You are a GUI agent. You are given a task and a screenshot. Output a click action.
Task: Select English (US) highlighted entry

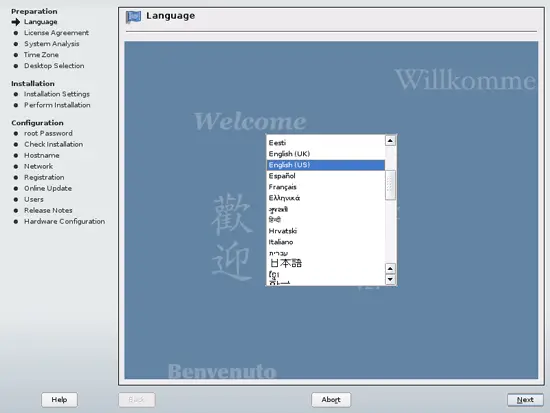(x=326, y=165)
